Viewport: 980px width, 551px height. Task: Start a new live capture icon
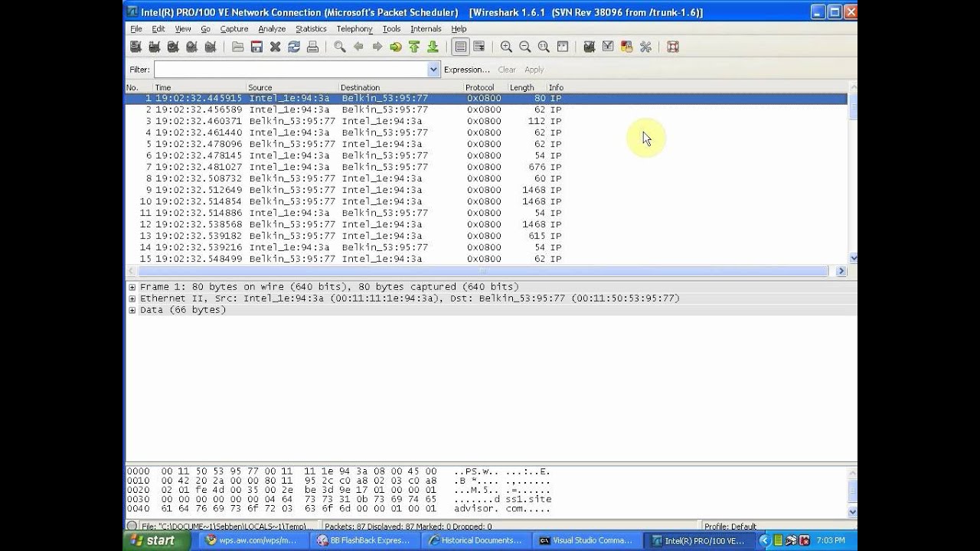[173, 47]
